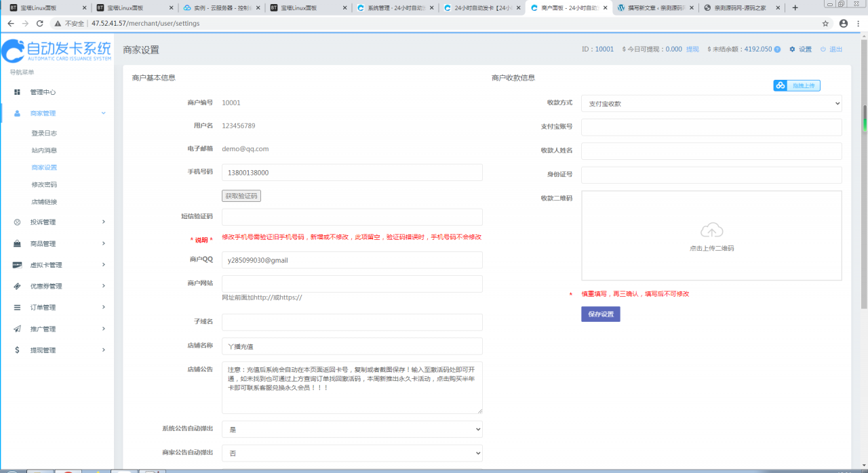The width and height of the screenshot is (868, 473).
Task: Switch to the 系统管理 tab
Action: [x=395, y=7]
